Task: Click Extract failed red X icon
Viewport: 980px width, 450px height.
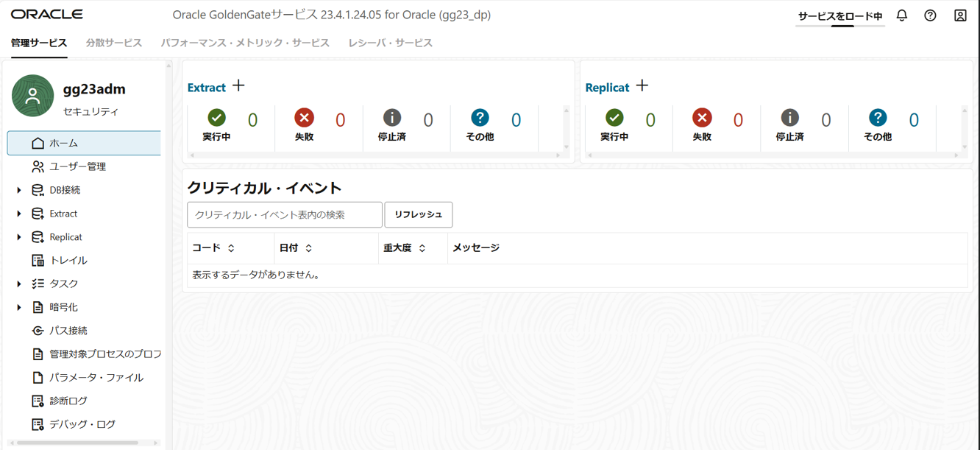Action: [304, 118]
